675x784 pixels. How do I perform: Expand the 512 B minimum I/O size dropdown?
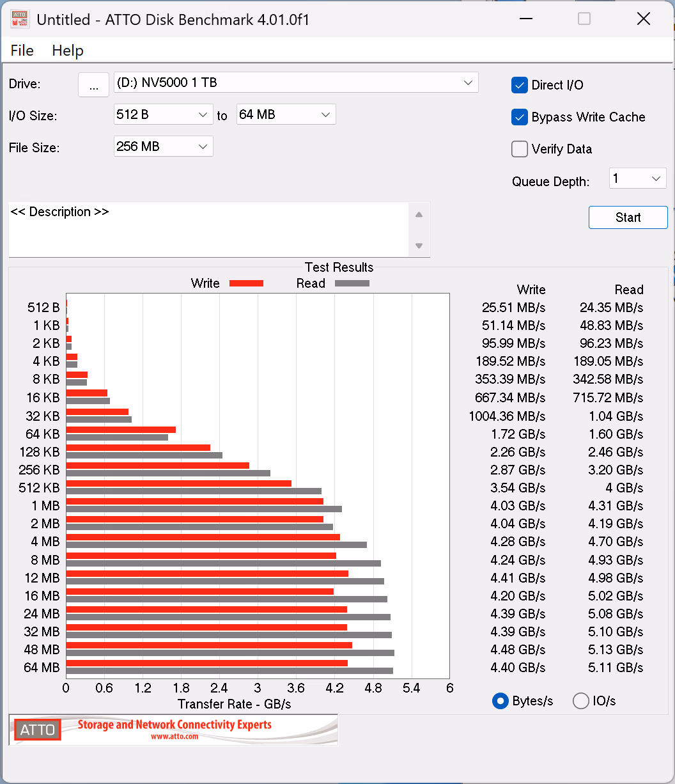click(x=163, y=114)
